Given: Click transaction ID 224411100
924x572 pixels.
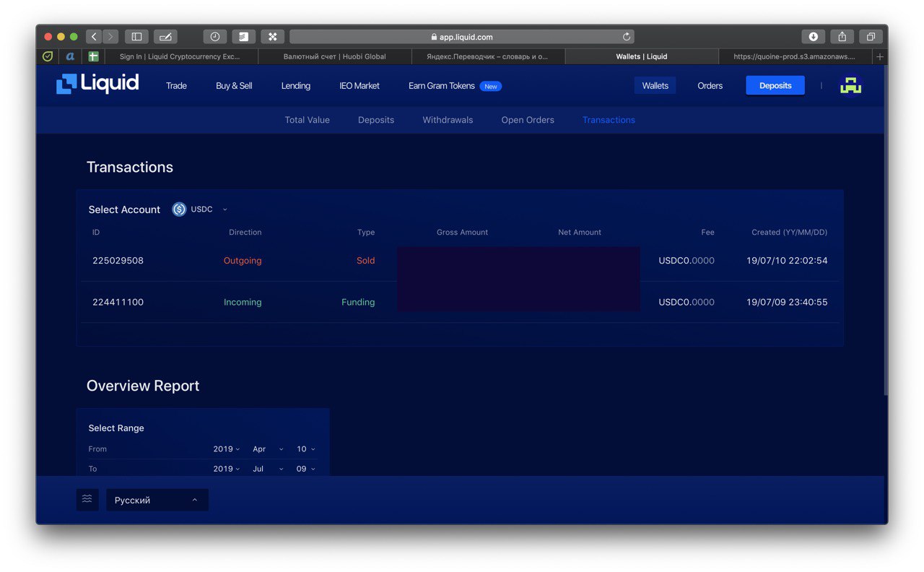Looking at the screenshot, I should click(x=118, y=303).
